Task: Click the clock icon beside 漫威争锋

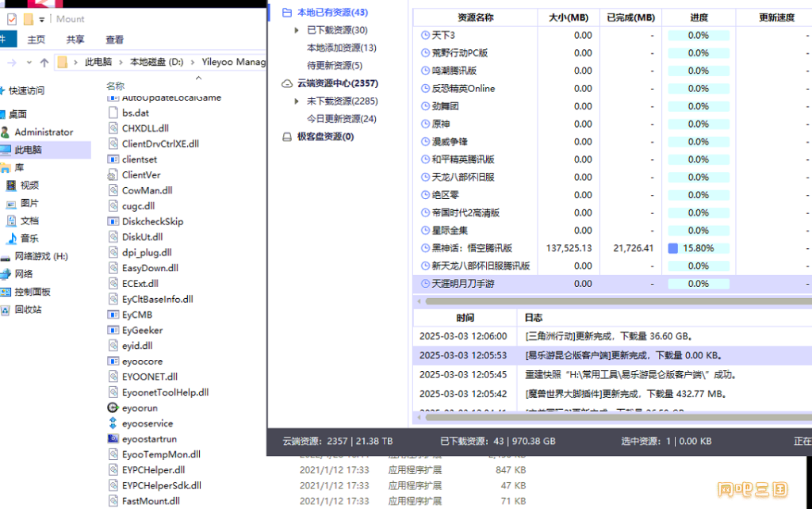Action: (x=425, y=141)
